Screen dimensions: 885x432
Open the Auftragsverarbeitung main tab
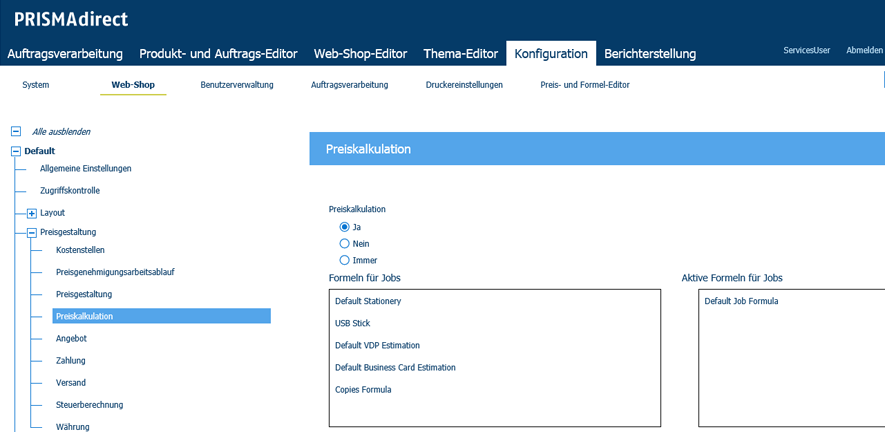(x=65, y=54)
